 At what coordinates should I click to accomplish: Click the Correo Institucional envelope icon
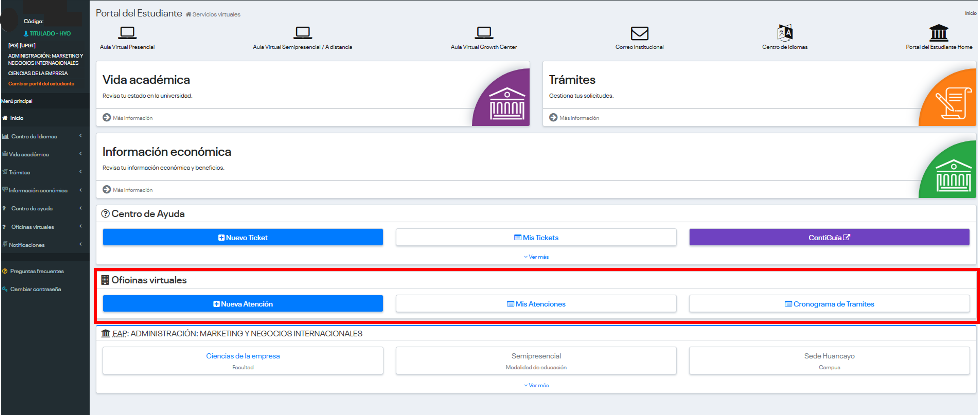(x=639, y=33)
